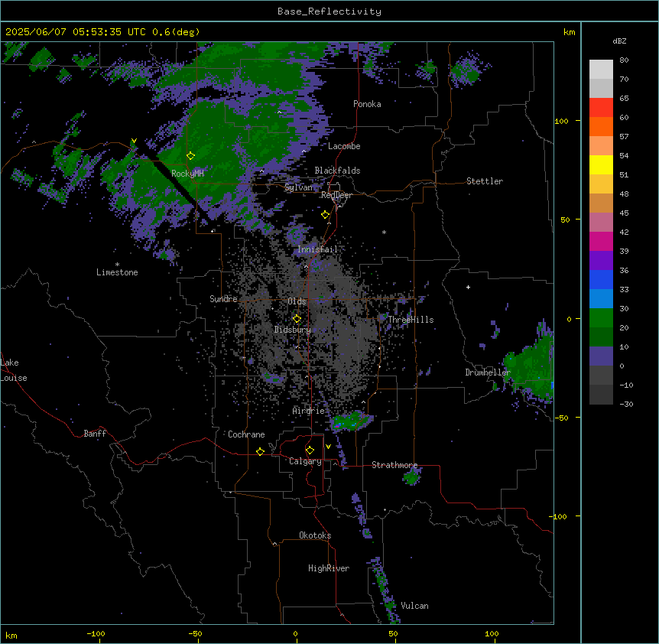Click the -50 tick on right vertical axis
The height and width of the screenshot is (644, 659).
[x=561, y=418]
